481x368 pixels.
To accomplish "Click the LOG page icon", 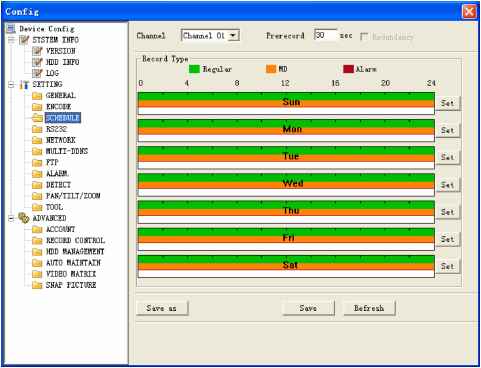I will 37,73.
